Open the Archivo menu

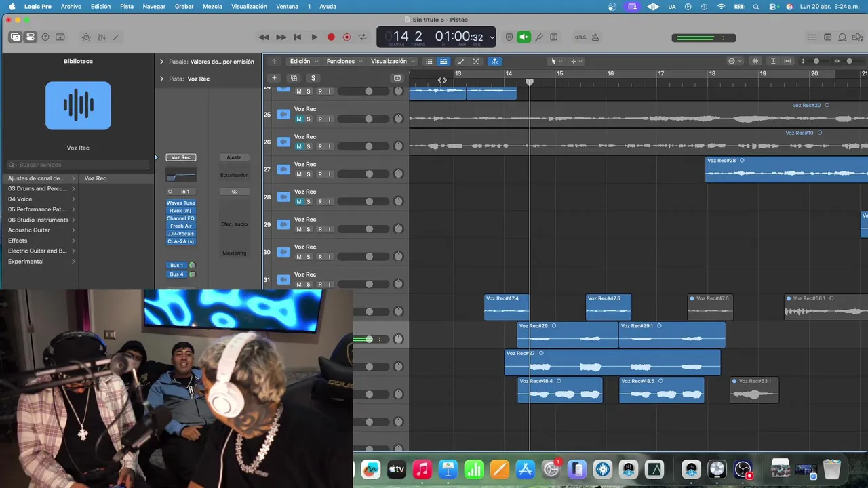(x=71, y=6)
